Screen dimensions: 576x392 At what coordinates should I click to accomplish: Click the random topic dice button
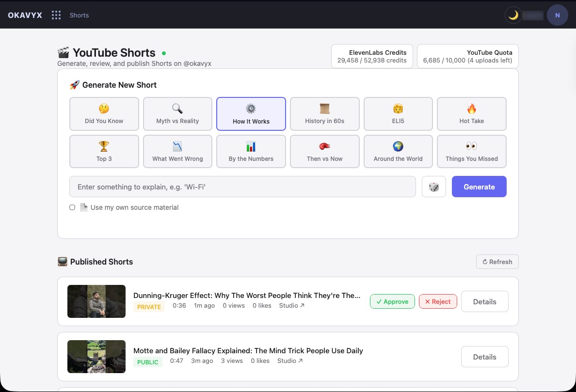434,187
